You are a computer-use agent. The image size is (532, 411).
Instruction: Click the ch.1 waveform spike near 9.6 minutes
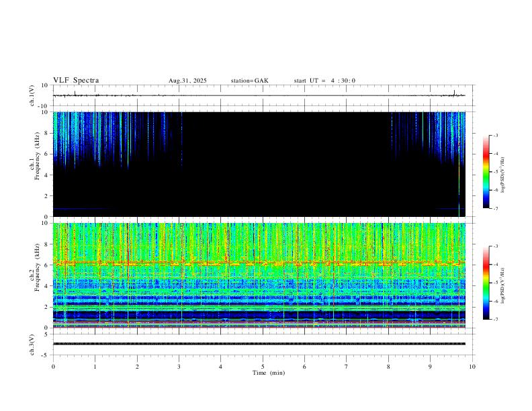pos(454,92)
